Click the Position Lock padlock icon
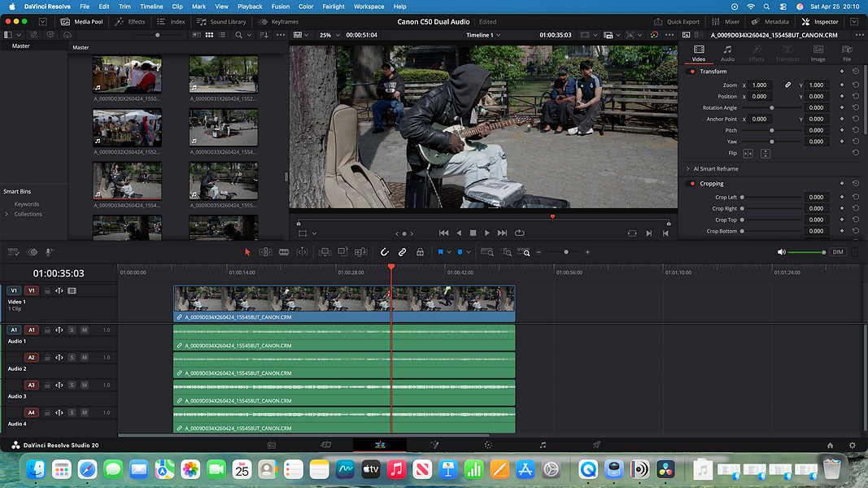Viewport: 868px width, 488px height. [x=420, y=252]
